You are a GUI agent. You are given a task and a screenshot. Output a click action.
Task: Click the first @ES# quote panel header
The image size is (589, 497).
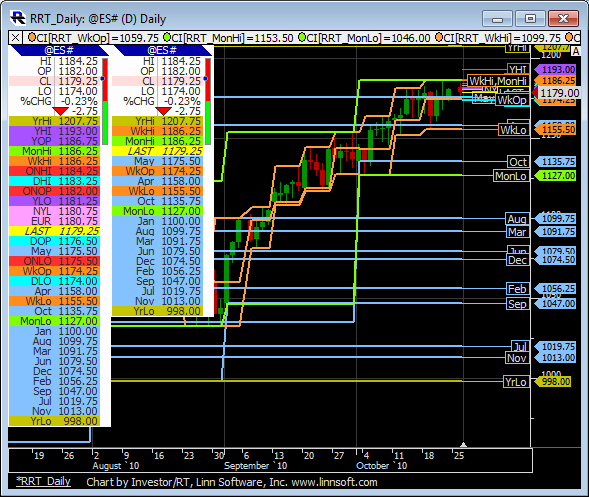[59, 50]
